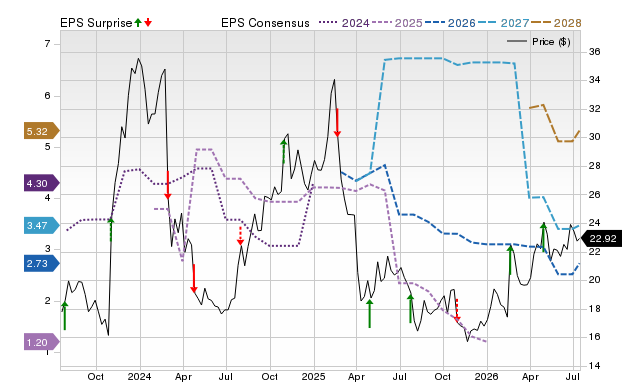Click the 7 EPS axis label

(47, 43)
